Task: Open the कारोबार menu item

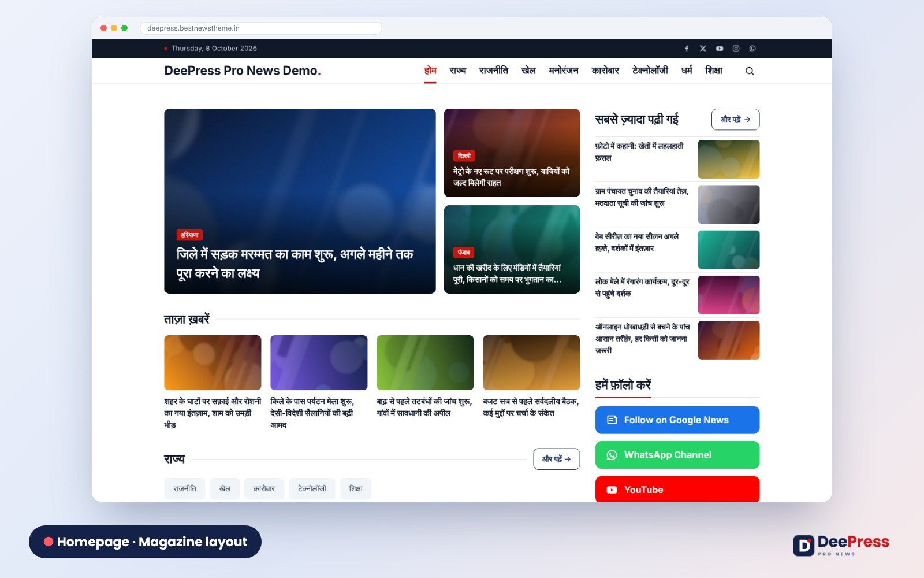Action: tap(605, 71)
